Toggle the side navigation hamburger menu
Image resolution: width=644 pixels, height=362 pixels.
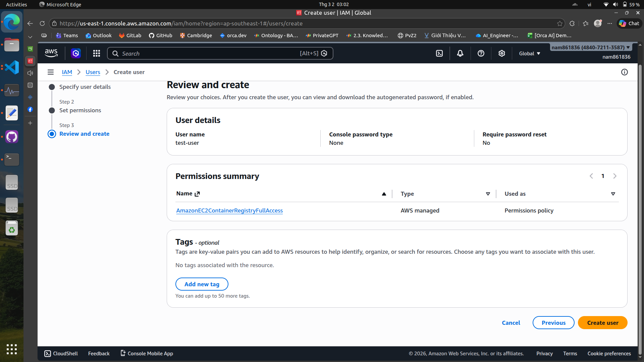(x=51, y=72)
